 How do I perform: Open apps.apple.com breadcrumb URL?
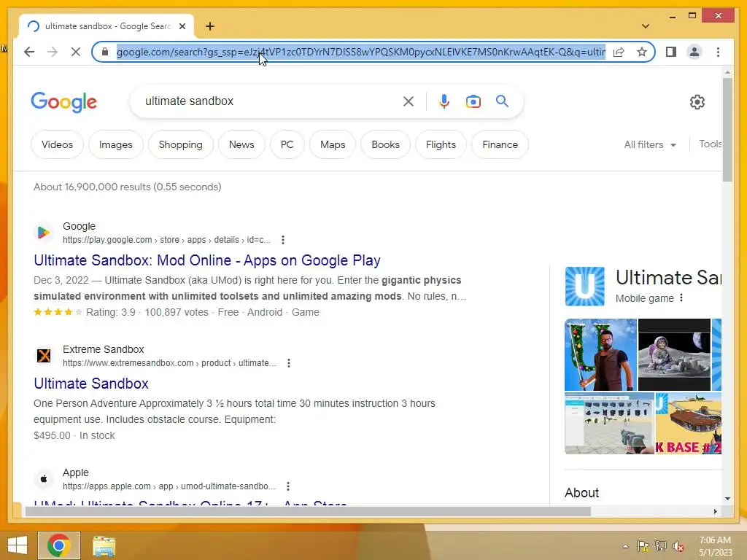tap(169, 486)
